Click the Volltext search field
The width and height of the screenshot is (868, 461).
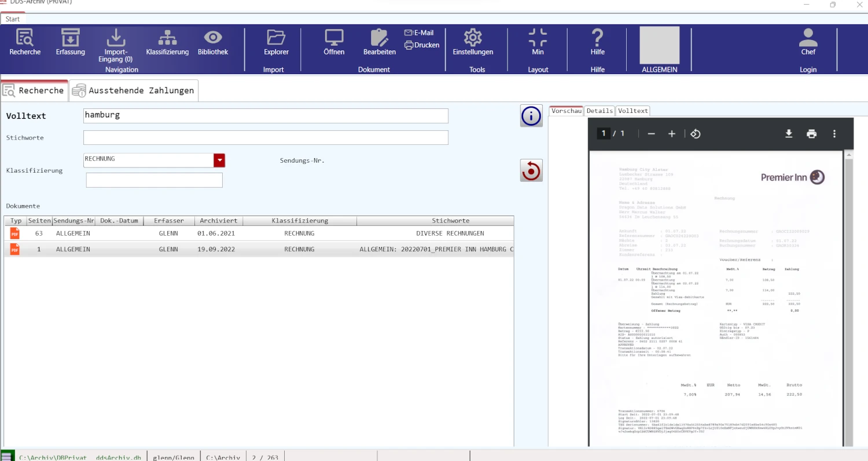[266, 116]
